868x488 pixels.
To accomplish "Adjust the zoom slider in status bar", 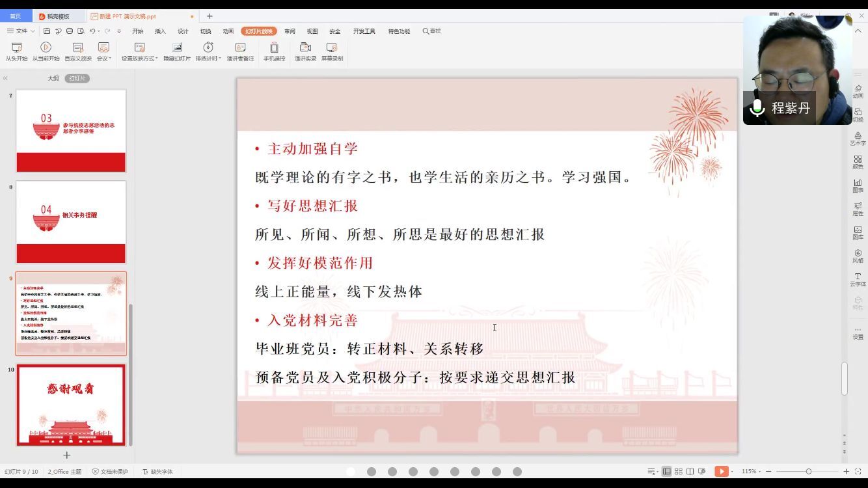I will [808, 471].
